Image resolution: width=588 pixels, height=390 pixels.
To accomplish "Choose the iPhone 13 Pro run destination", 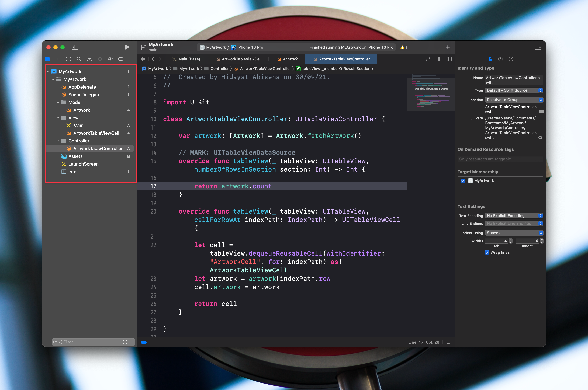I will click(247, 47).
